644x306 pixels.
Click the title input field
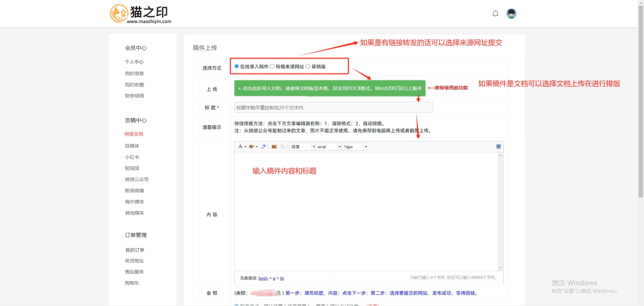[333, 108]
